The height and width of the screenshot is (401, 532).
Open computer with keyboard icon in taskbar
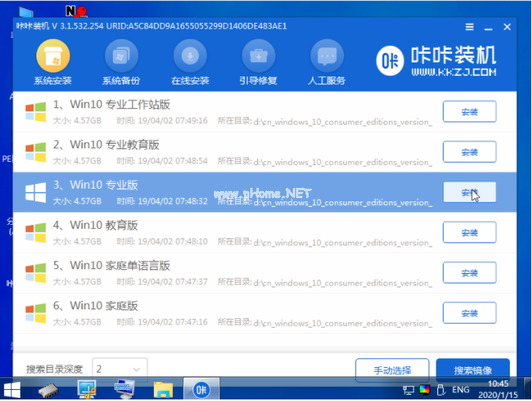(125, 389)
